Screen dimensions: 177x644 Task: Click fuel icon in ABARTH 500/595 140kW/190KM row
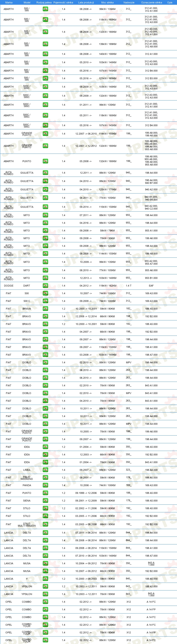[x=45, y=54]
